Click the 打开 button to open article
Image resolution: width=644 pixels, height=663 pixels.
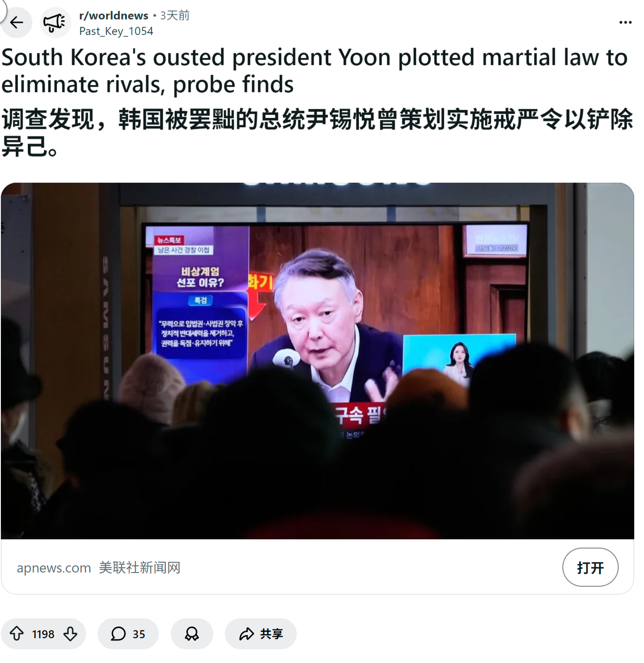(590, 567)
